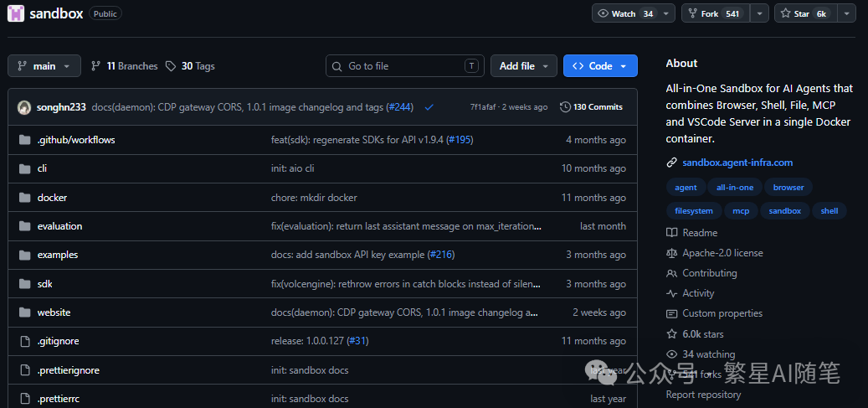Viewport: 868px width, 408px height.
Task: Open the Apache-2.0 license link
Action: click(x=715, y=253)
